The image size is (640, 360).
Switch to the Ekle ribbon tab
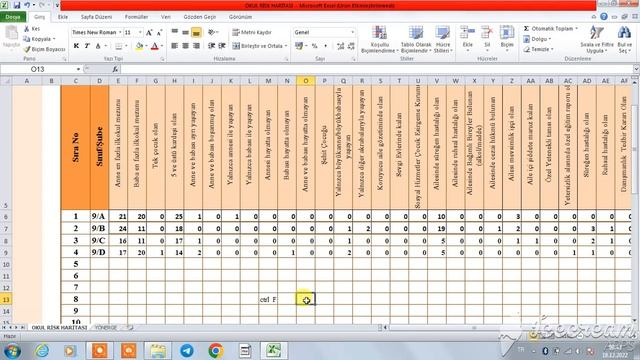(x=63, y=17)
